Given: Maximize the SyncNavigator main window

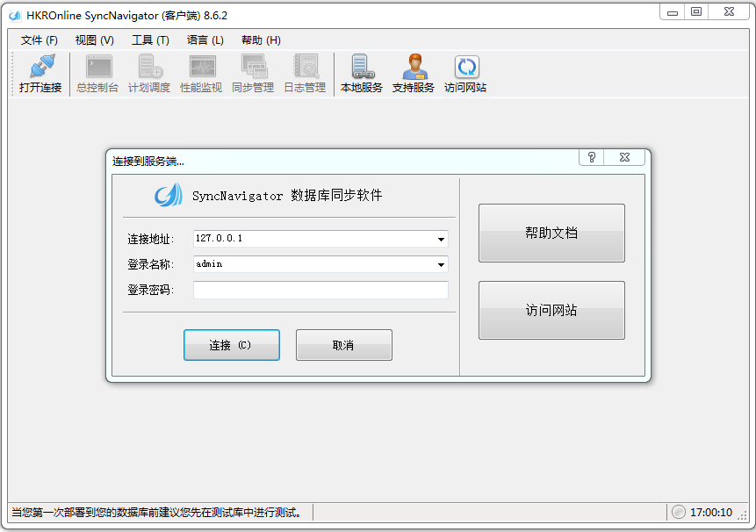Looking at the screenshot, I should coord(696,12).
